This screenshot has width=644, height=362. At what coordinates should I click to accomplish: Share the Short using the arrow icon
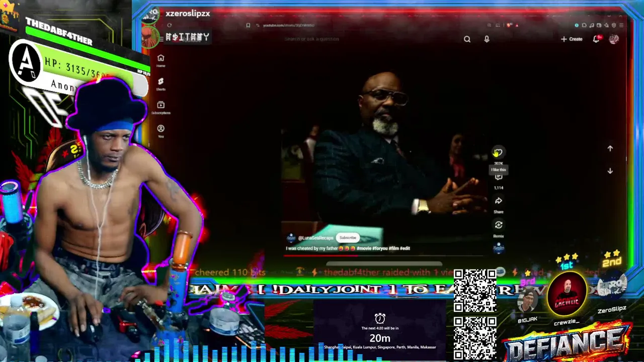click(499, 201)
